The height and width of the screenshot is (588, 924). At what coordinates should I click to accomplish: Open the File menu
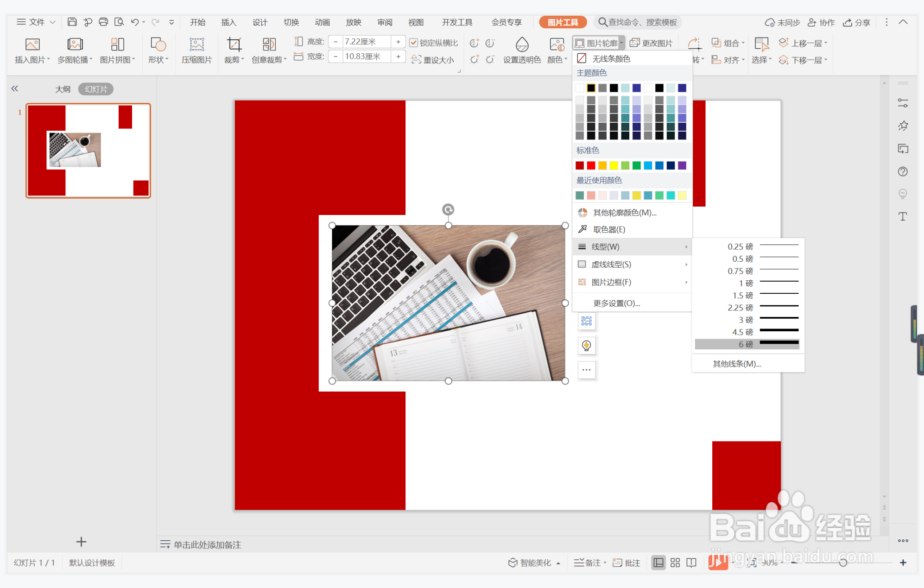36,22
